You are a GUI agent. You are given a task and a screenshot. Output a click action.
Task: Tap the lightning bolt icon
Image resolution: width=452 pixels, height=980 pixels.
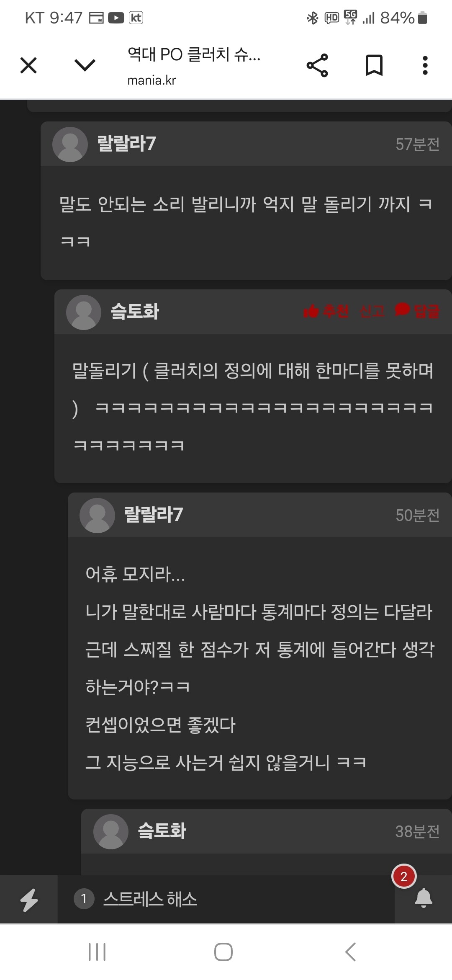tap(29, 900)
